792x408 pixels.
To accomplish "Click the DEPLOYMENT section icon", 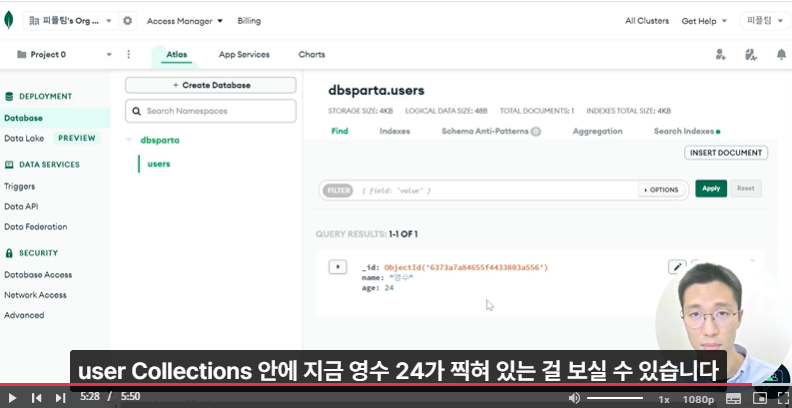I will [x=9, y=96].
